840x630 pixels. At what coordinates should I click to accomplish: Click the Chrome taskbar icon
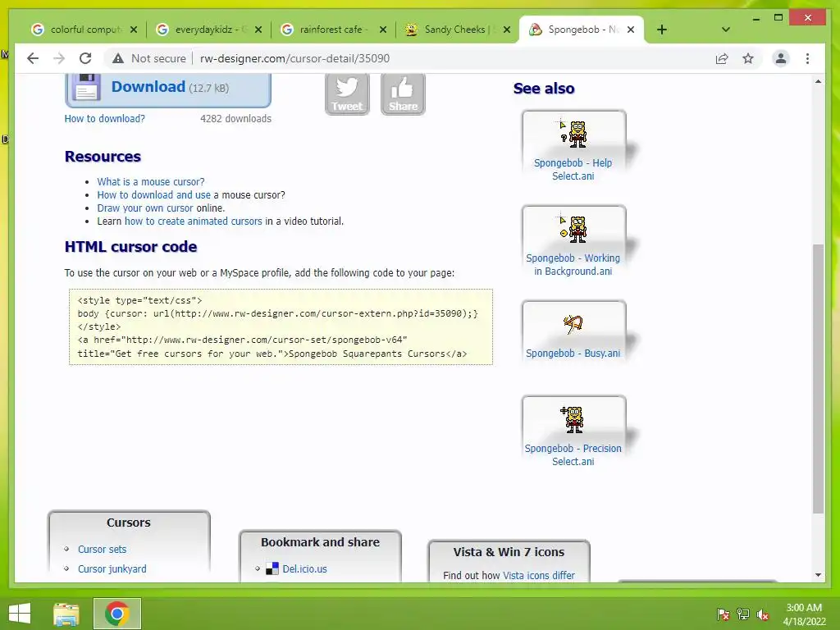(116, 614)
